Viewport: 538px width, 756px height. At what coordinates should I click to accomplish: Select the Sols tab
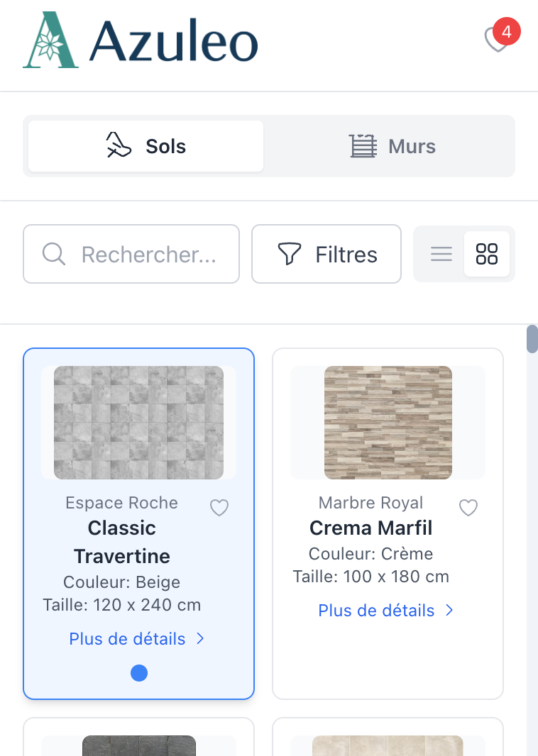coord(146,146)
